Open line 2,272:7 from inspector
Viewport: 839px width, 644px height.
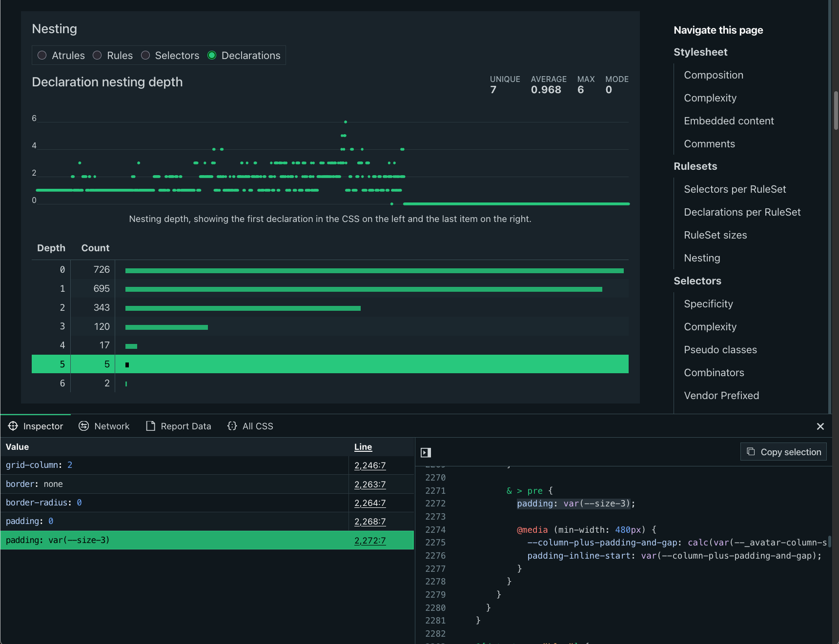370,540
